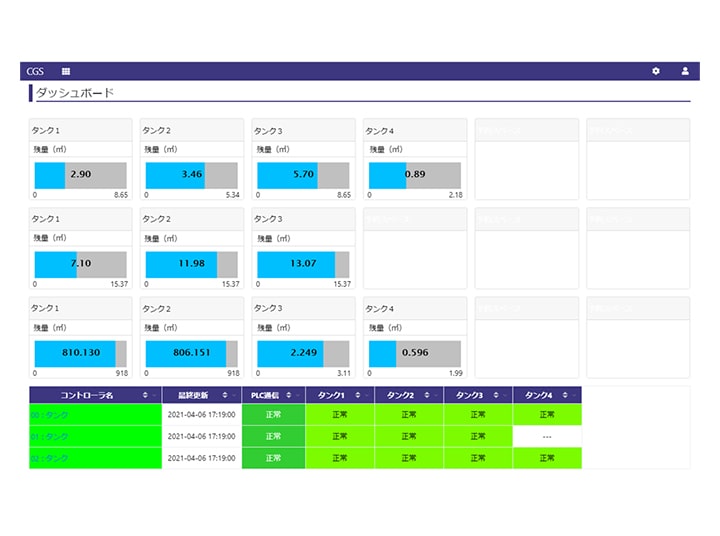Screen dimensions: 720x536
Task: Open settings via the gear icon
Action: (656, 71)
